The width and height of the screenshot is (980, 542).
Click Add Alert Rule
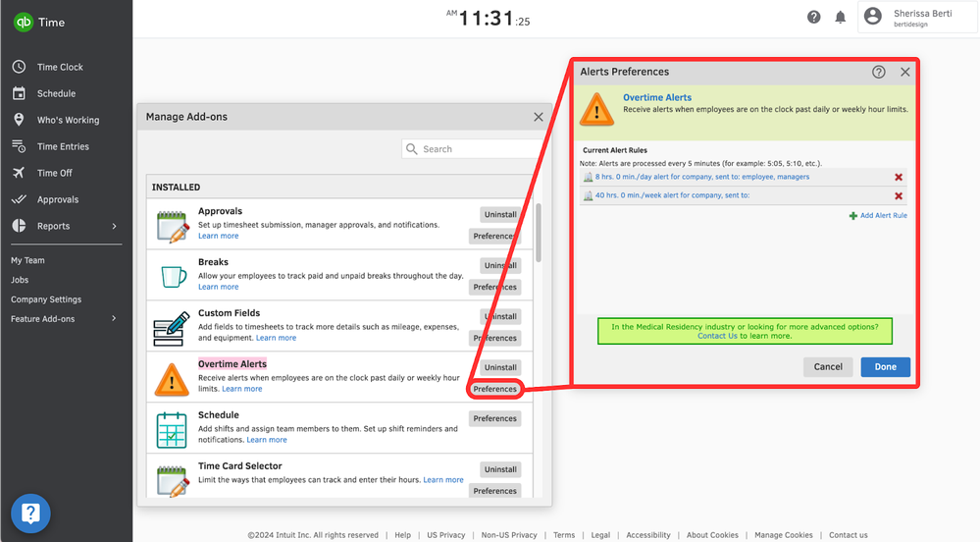[x=878, y=215]
